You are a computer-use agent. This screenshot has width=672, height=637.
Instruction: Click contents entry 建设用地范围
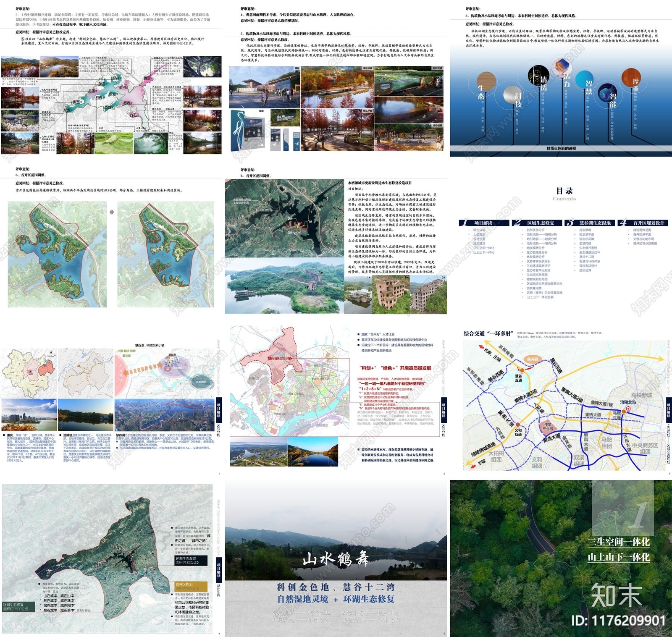click(642, 230)
